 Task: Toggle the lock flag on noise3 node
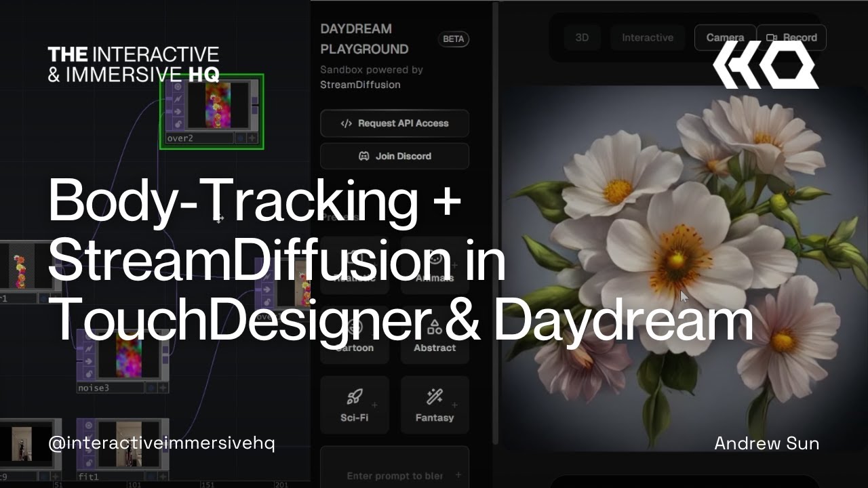89,373
